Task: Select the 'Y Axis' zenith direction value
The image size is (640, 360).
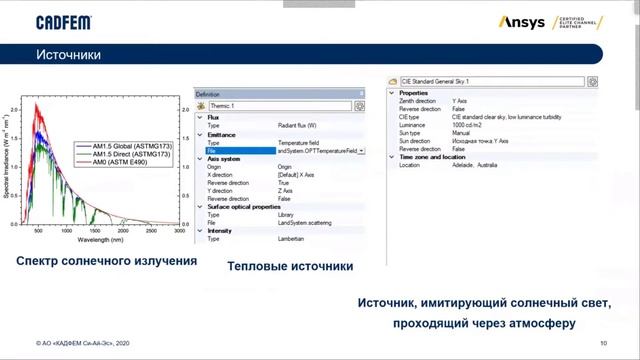Action: 459,101
